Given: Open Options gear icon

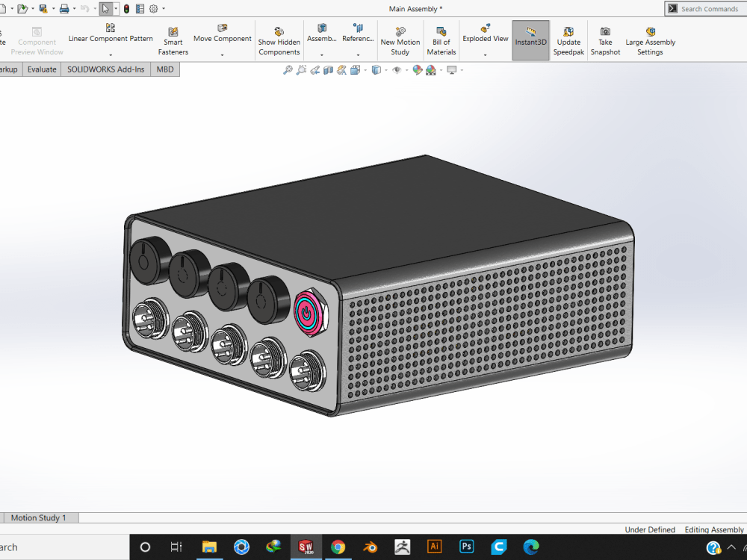Looking at the screenshot, I should (x=153, y=8).
